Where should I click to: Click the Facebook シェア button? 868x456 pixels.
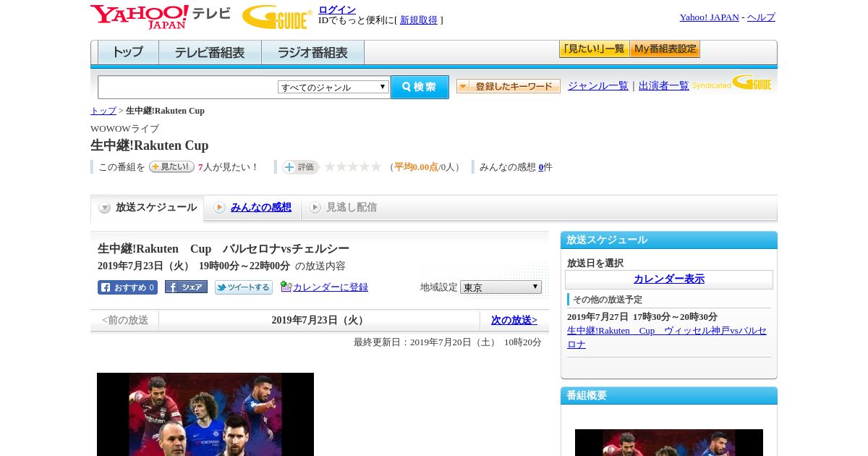(x=186, y=287)
